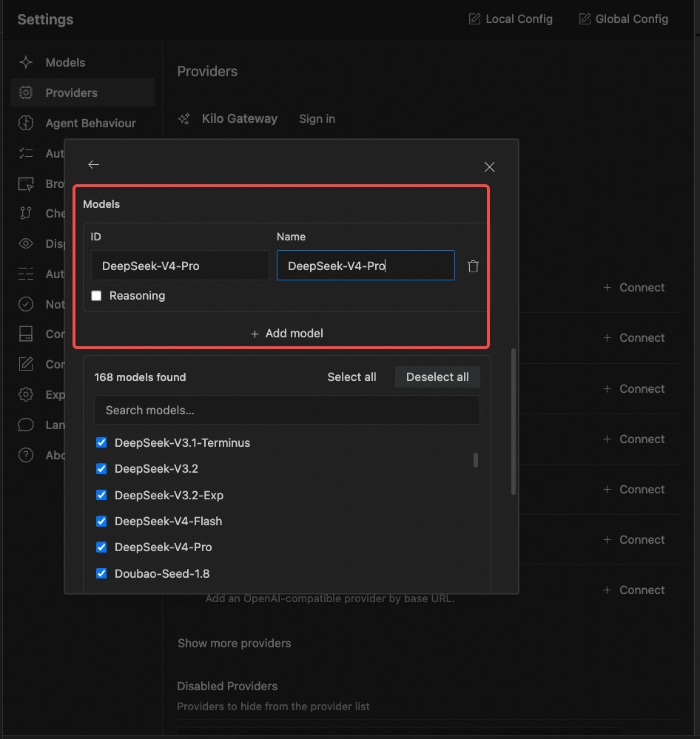
Task: Close the models dialog with X
Action: [x=489, y=167]
